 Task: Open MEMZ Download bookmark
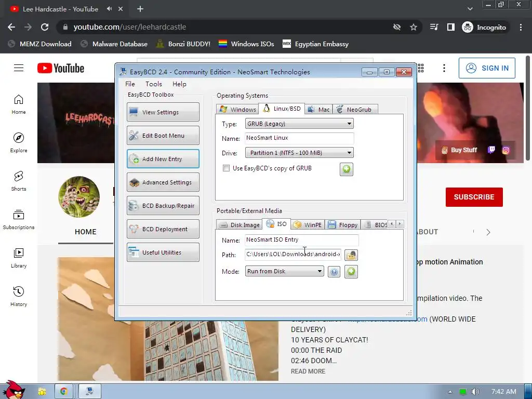click(x=39, y=44)
